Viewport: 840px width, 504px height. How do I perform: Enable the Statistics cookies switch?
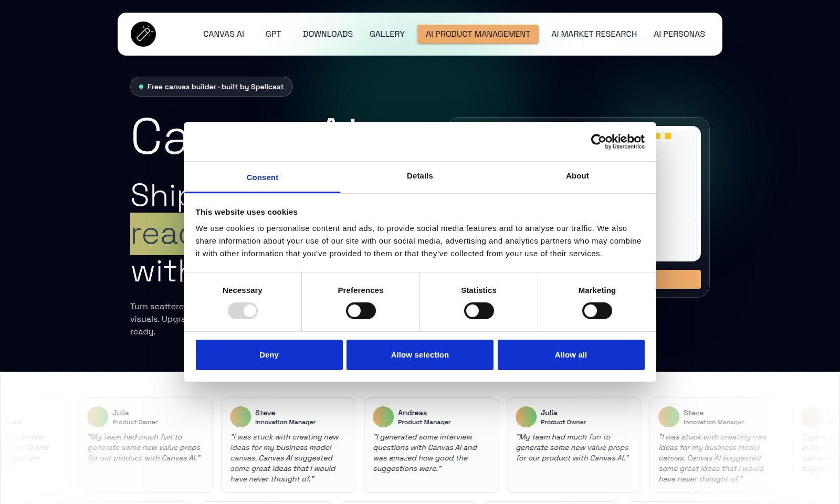tap(479, 311)
